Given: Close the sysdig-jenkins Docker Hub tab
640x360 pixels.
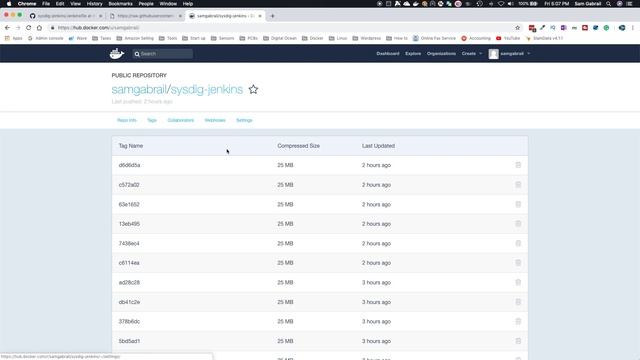Looking at the screenshot, I should (x=260, y=16).
